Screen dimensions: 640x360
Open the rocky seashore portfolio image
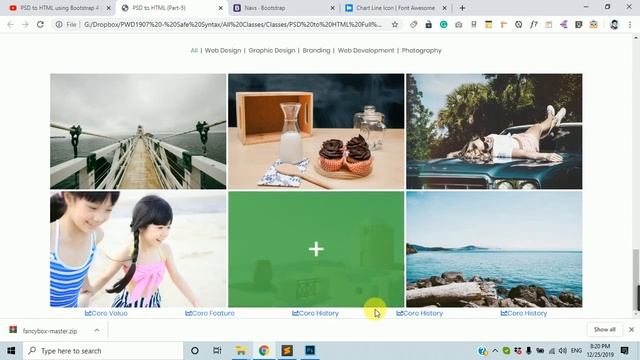494,249
